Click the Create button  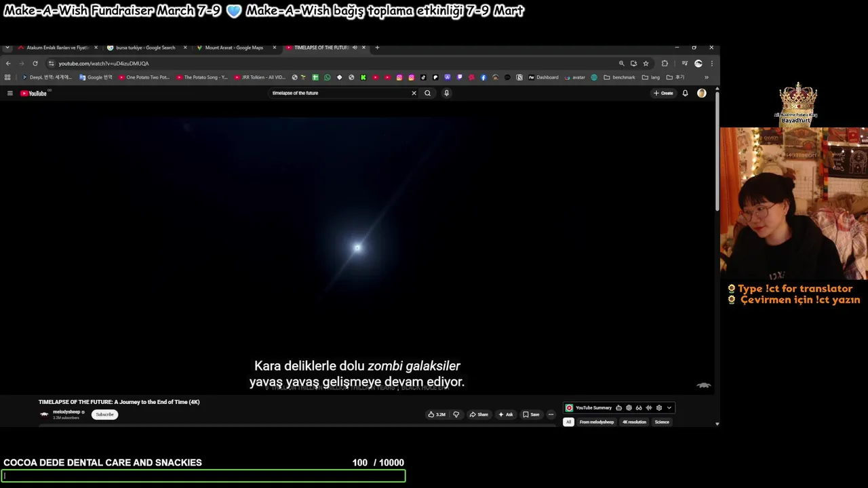coord(663,93)
